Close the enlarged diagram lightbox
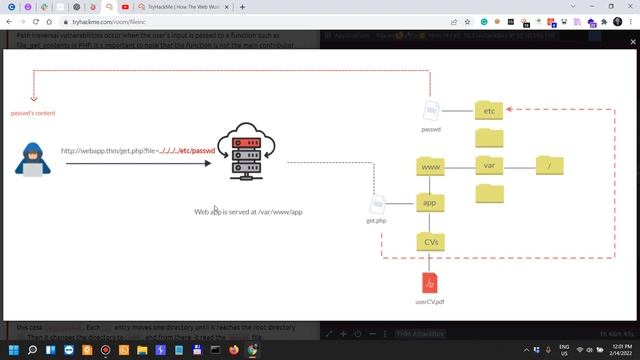Screen dimensions: 640x360 click(633, 42)
